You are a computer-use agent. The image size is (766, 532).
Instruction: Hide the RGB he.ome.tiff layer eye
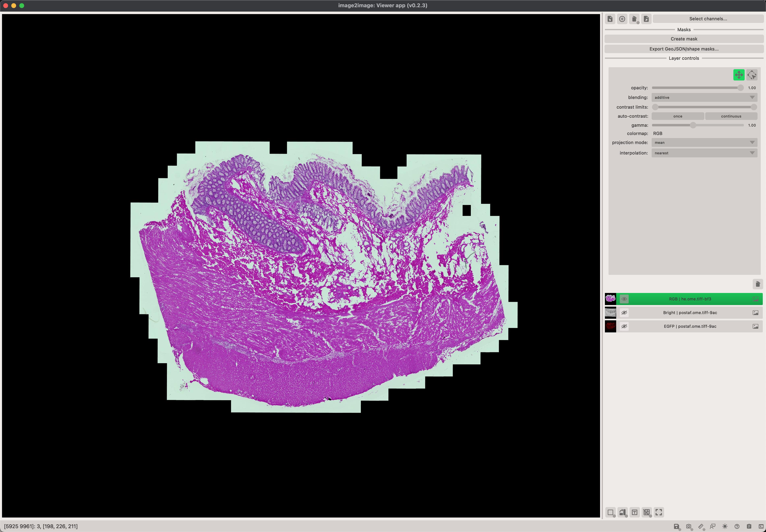624,299
